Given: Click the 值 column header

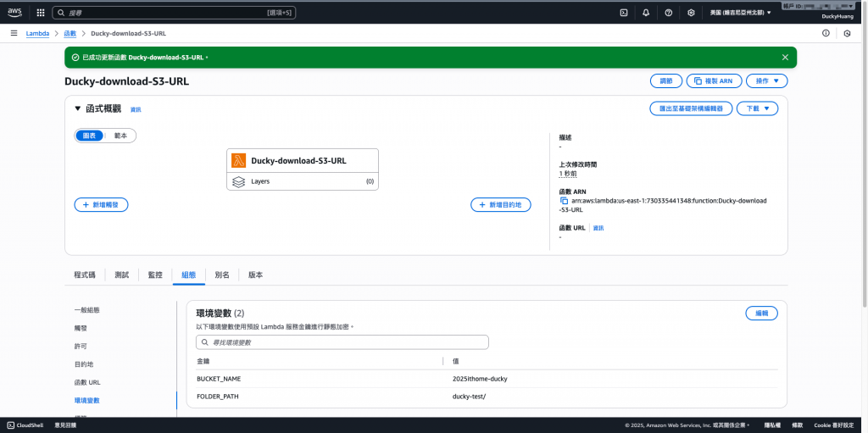Looking at the screenshot, I should tap(455, 361).
